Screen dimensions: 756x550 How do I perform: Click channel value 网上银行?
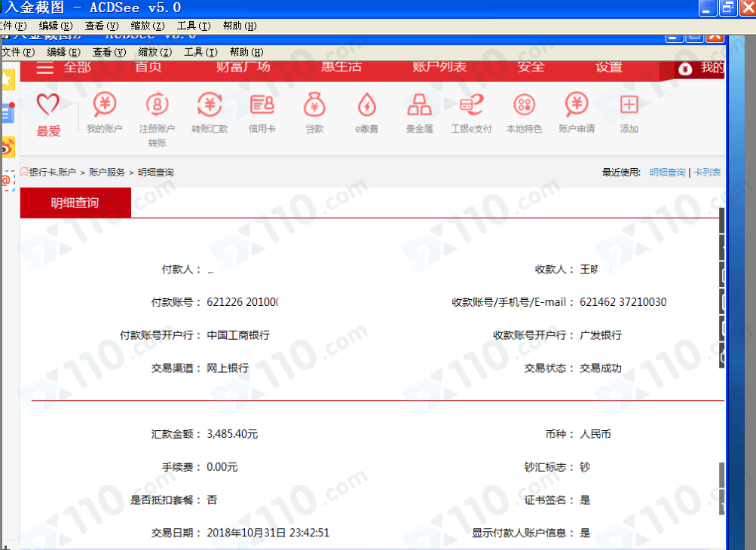pos(228,368)
